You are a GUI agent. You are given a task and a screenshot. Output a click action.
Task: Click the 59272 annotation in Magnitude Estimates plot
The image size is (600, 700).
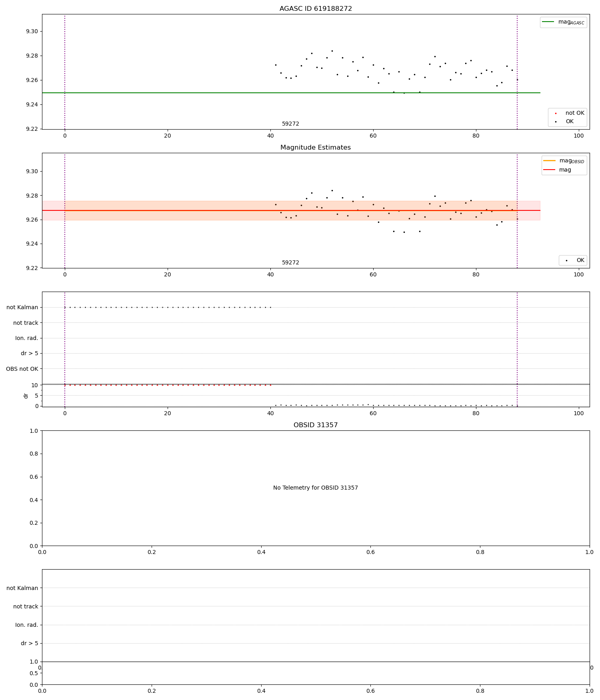pos(290,263)
